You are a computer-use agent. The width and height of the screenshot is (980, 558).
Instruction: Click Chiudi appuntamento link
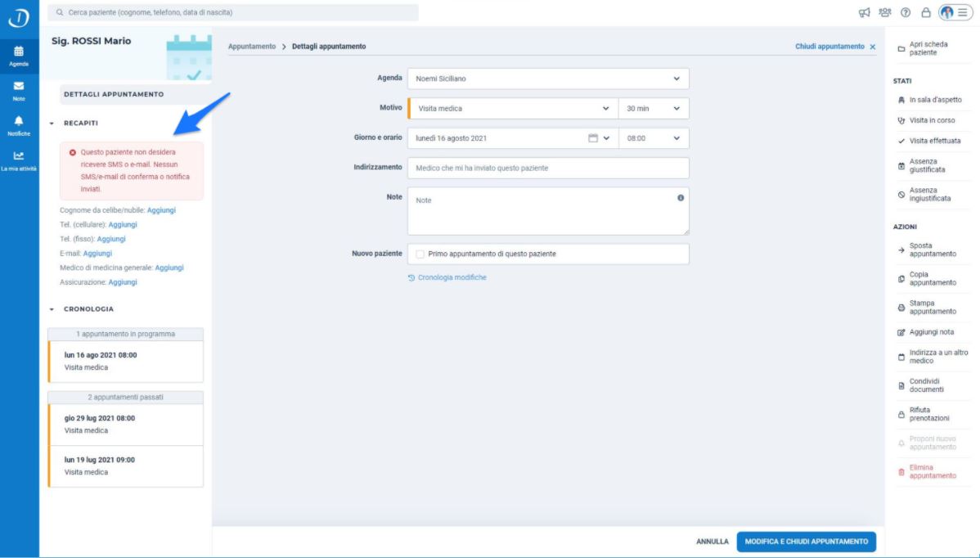835,47
